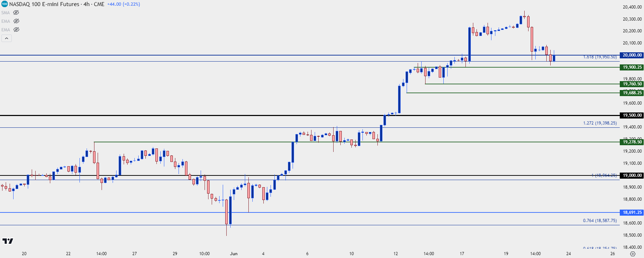The height and width of the screenshot is (258, 644).
Task: Click the +44.00 (+0.22%) change value
Action: click(124, 4)
